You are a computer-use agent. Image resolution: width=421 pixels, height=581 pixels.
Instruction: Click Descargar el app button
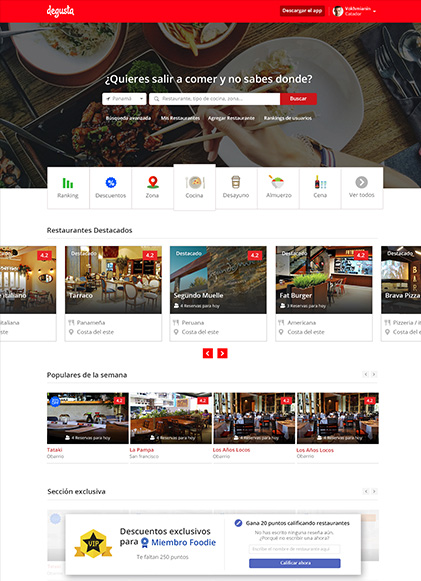pos(302,11)
